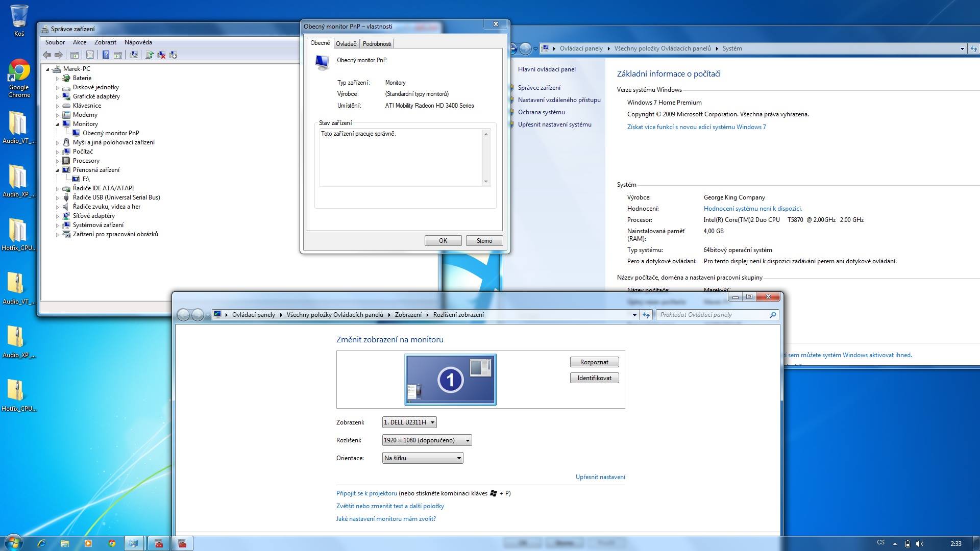This screenshot has width=980, height=551.
Task: Select the Obecné tab
Action: pos(320,43)
